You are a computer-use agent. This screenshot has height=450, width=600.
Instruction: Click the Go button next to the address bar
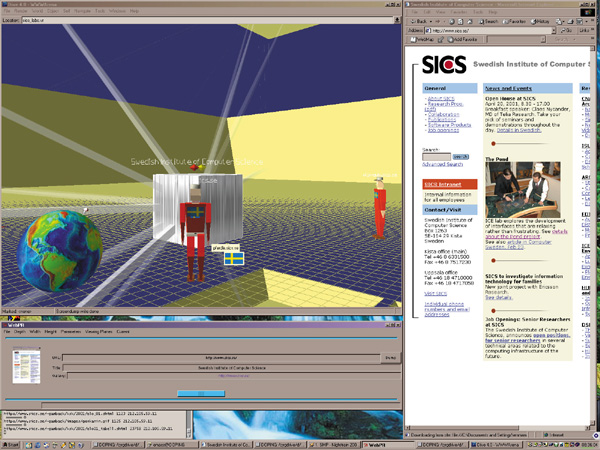tap(566, 30)
